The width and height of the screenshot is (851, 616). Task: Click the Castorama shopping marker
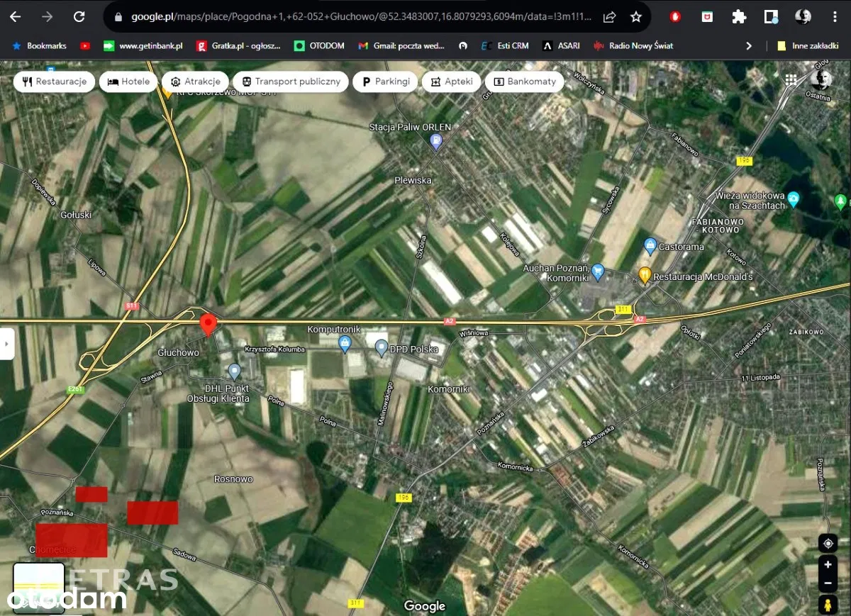650,246
